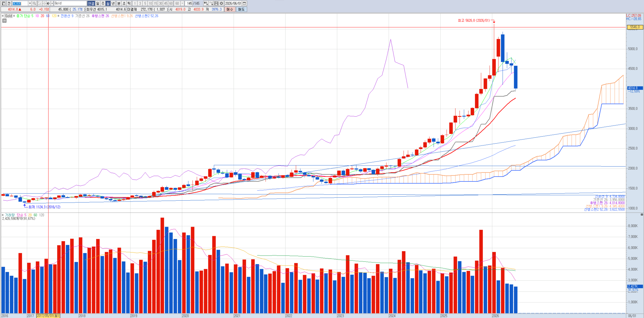Choose the 45 interval button
Viewport: 644px width, 318px height.
[166, 3]
